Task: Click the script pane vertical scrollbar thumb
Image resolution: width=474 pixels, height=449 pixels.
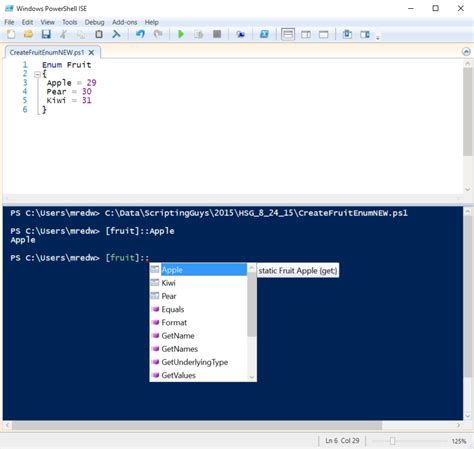Action: (467, 112)
